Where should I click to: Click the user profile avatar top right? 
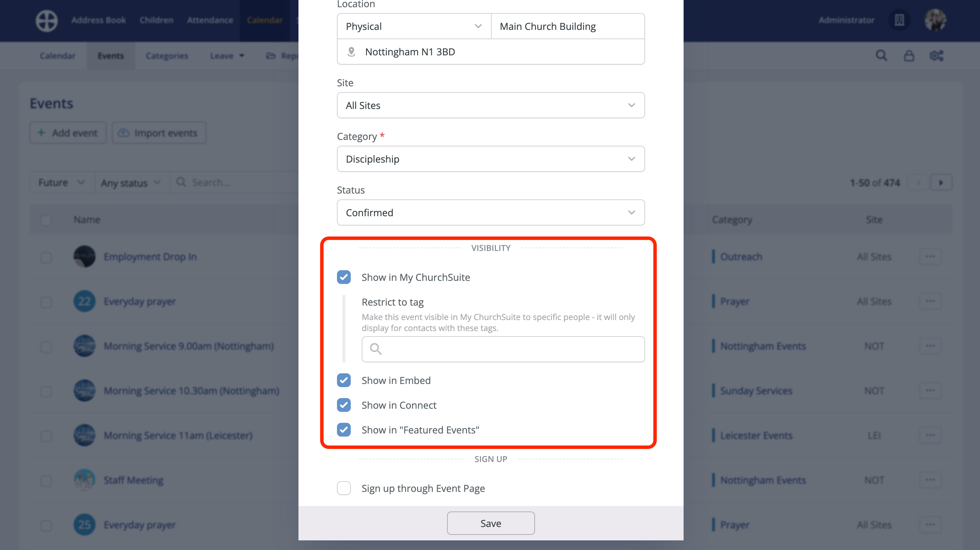click(936, 20)
